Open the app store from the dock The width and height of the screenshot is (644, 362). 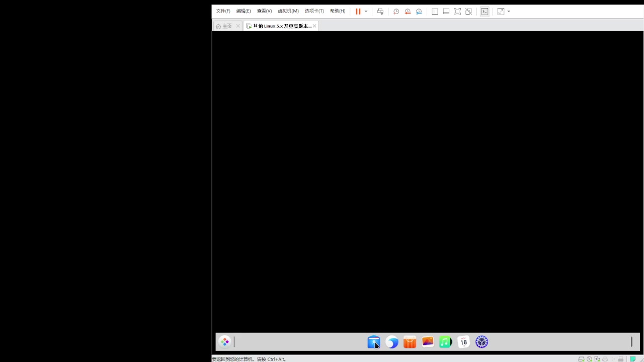tap(410, 342)
